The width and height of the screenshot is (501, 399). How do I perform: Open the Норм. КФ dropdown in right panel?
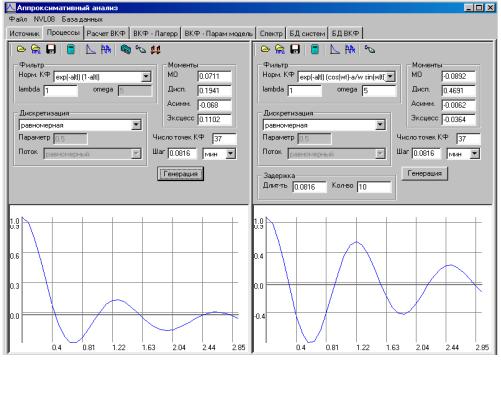click(390, 77)
